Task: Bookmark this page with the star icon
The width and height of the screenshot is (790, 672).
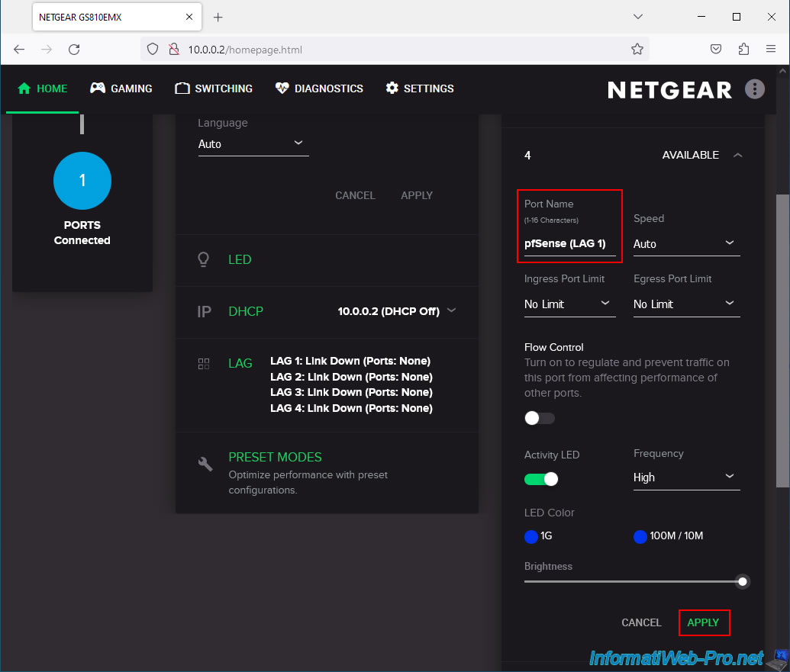Action: click(x=637, y=50)
